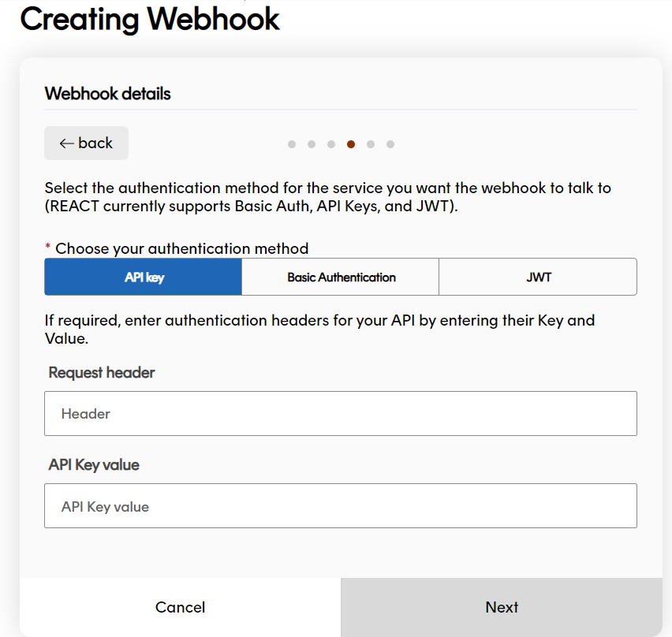Viewport: 672px width, 637px height.
Task: Switch to the Basic Authentication tab
Action: (x=339, y=277)
